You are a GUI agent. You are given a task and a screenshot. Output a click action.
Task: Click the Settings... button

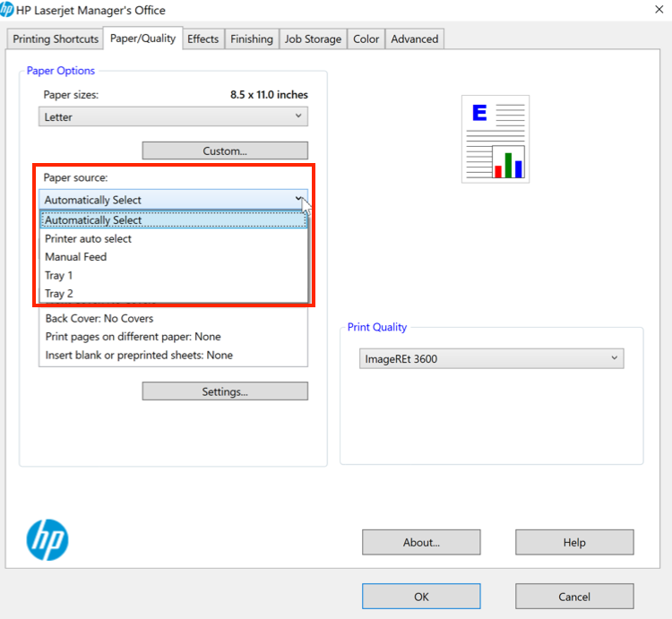(225, 391)
